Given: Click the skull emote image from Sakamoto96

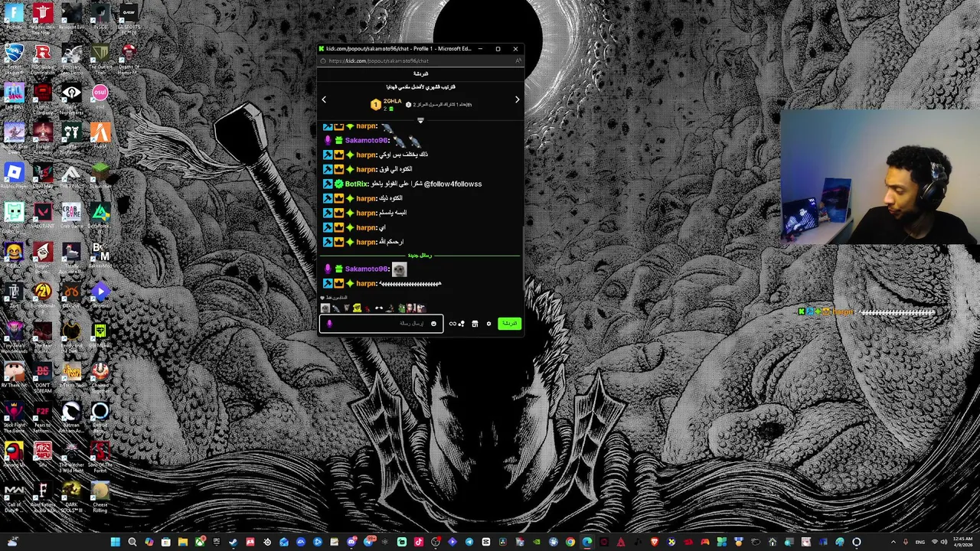Looking at the screenshot, I should (399, 269).
